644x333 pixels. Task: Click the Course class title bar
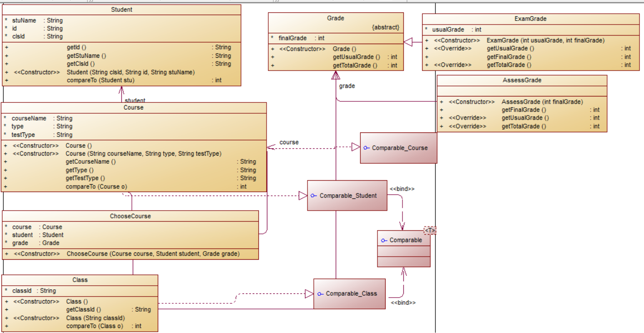pyautogui.click(x=134, y=108)
